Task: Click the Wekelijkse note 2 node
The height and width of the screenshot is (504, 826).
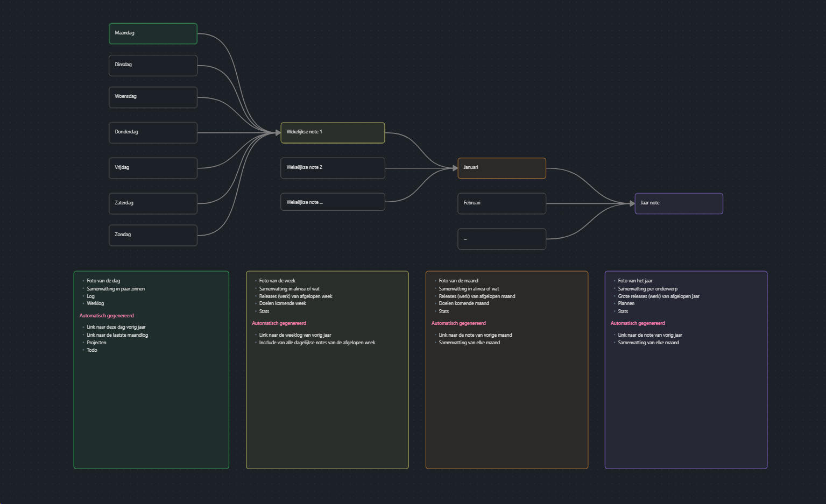Action: click(333, 168)
